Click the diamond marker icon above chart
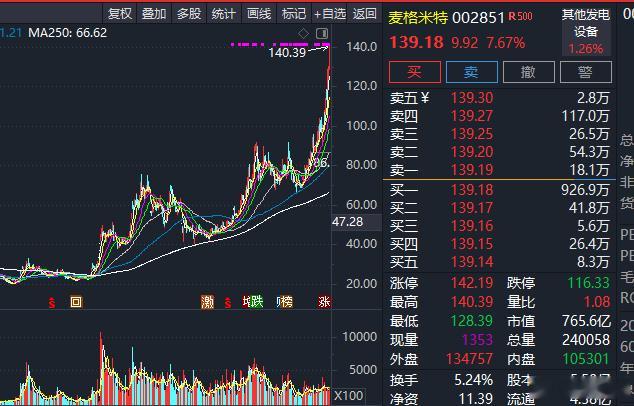634x406 pixels. pos(303,33)
